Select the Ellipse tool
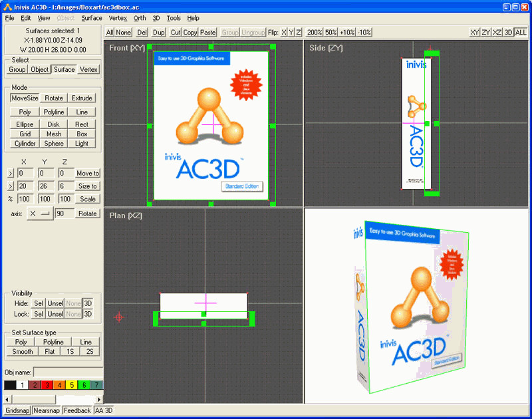 (25, 124)
